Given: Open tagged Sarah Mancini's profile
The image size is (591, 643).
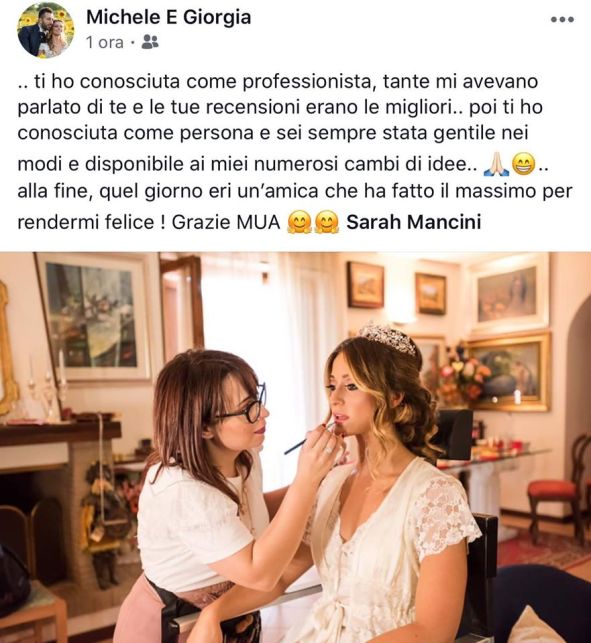Looking at the screenshot, I should (x=413, y=222).
